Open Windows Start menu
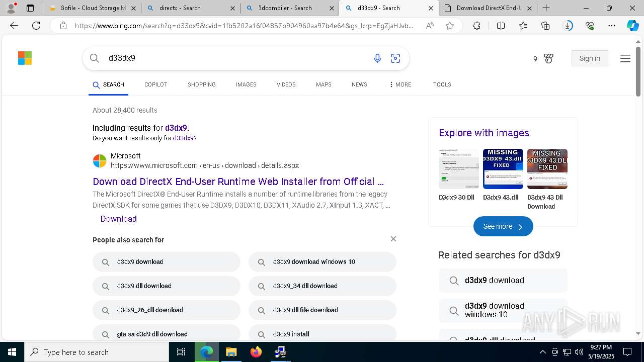 point(12,352)
